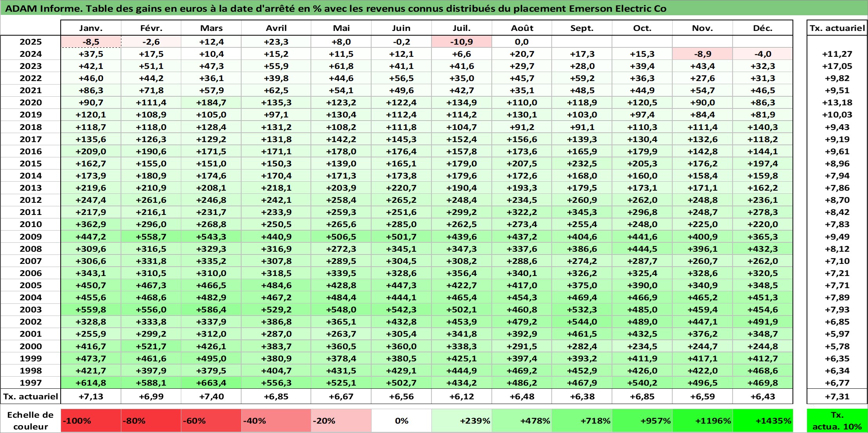The width and height of the screenshot is (868, 433).
Task: Click the 'Tx. actua. 10%' green legend box
Action: click(837, 421)
